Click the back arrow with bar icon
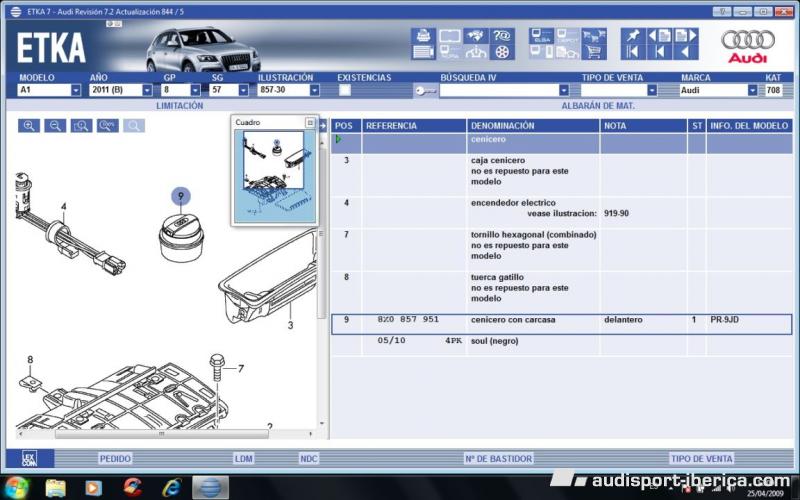This screenshot has height=500, width=800. (660, 52)
